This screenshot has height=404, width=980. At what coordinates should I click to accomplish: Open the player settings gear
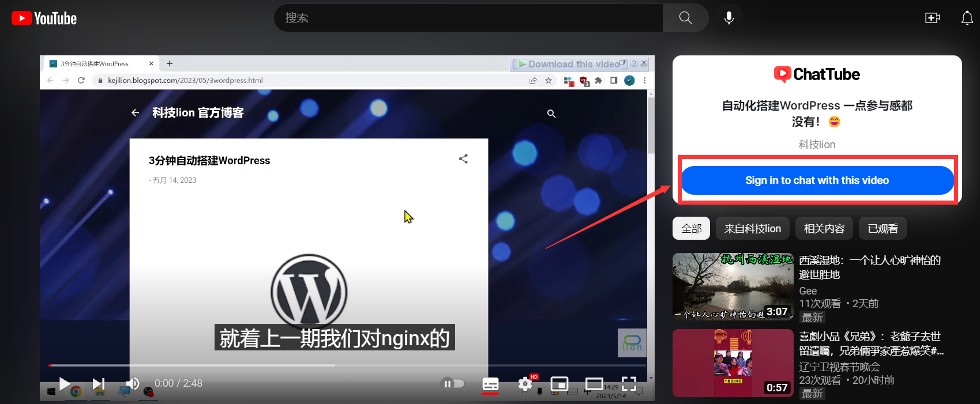coord(525,384)
